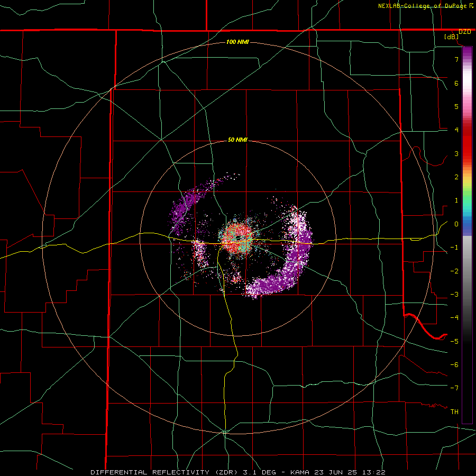The width and height of the screenshot is (476, 476).
Task: Click the DZD legend title
Action: point(464,32)
